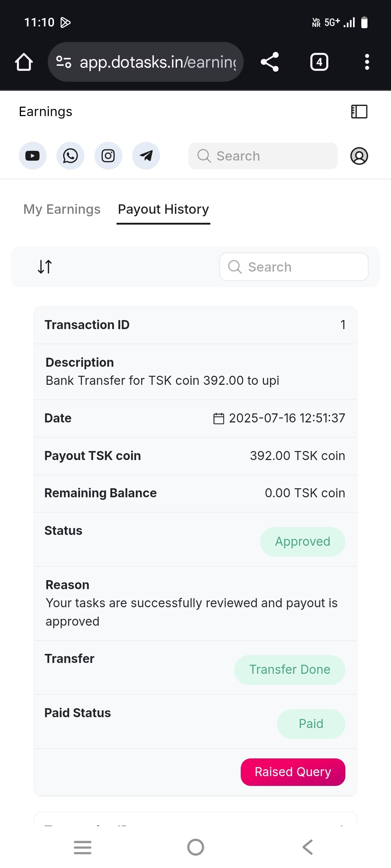Open site info icon in address bar
Viewport: 391px width, 868px height.
[x=64, y=62]
